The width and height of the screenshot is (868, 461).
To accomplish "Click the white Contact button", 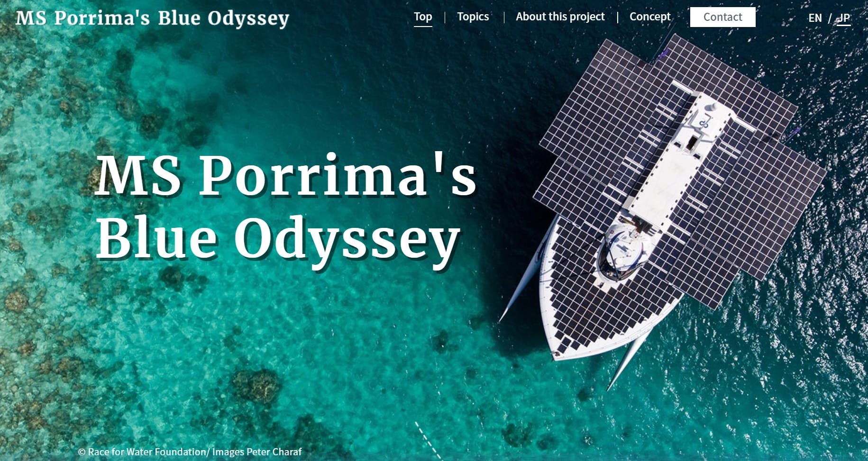I will [722, 17].
